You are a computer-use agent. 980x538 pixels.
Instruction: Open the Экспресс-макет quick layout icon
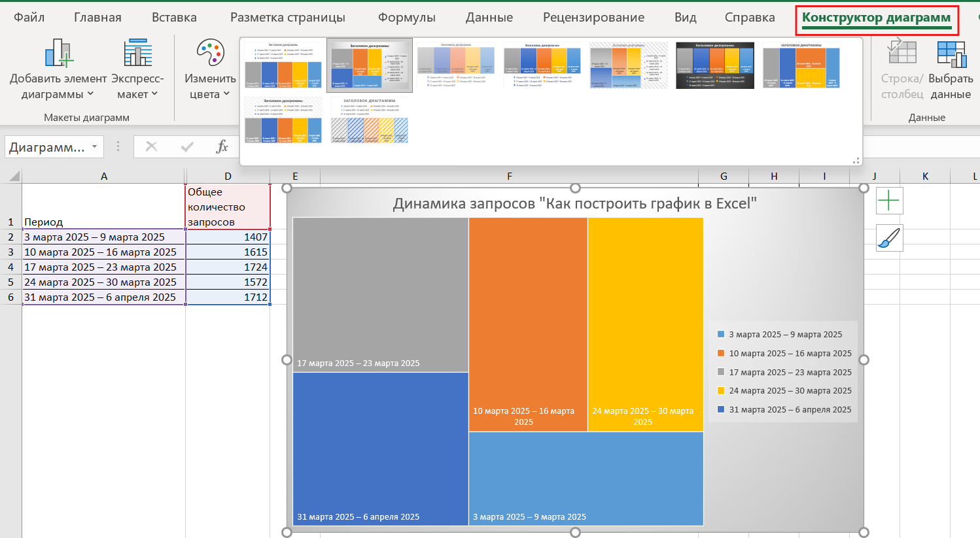(x=137, y=54)
